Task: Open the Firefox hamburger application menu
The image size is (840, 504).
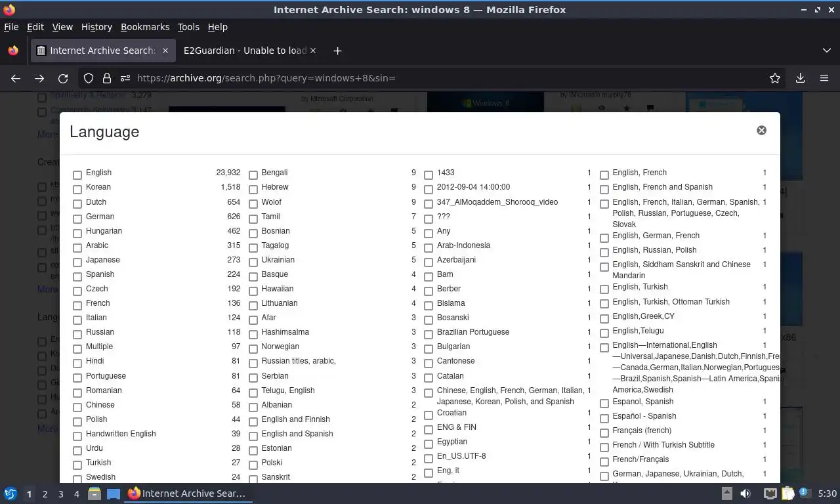Action: coord(824,78)
